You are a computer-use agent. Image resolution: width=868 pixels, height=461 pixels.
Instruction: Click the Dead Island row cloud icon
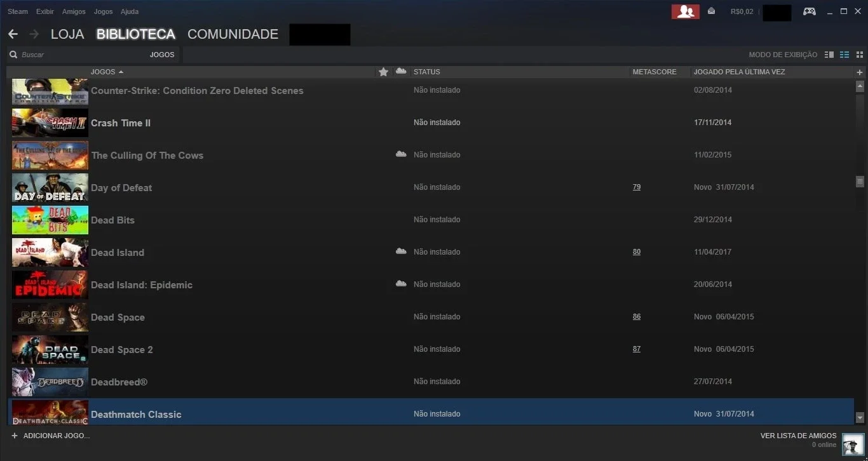coord(401,251)
